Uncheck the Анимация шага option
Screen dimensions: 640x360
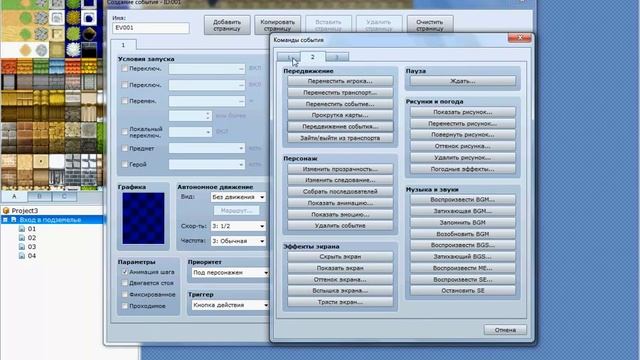point(124,272)
